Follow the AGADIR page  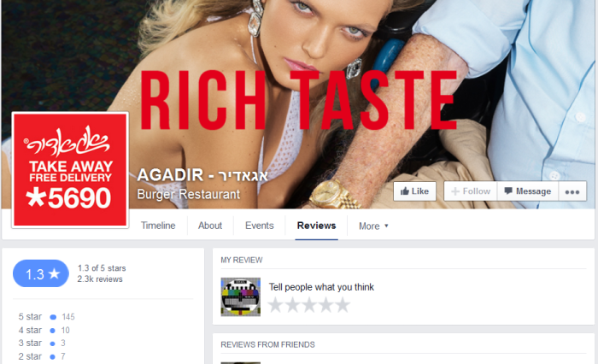pyautogui.click(x=471, y=191)
